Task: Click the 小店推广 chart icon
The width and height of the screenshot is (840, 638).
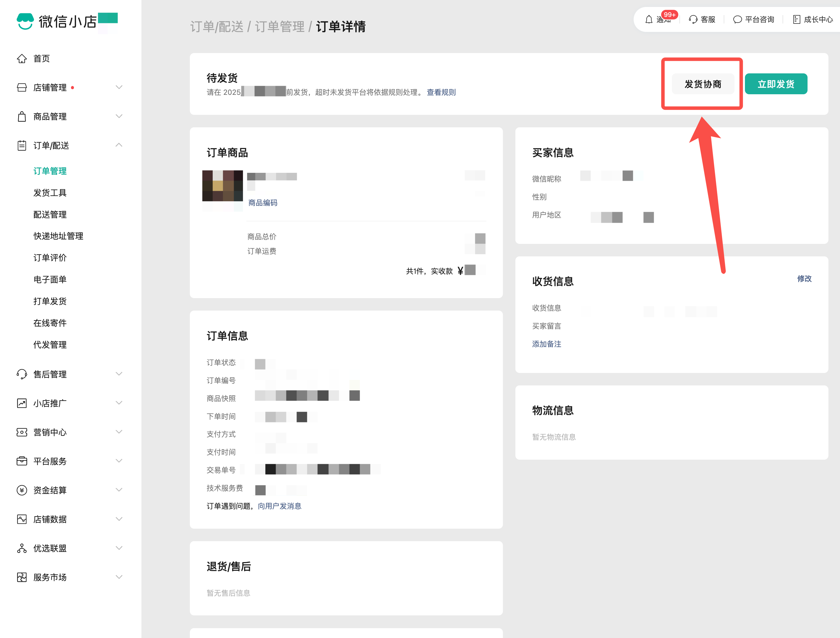Action: pyautogui.click(x=22, y=403)
